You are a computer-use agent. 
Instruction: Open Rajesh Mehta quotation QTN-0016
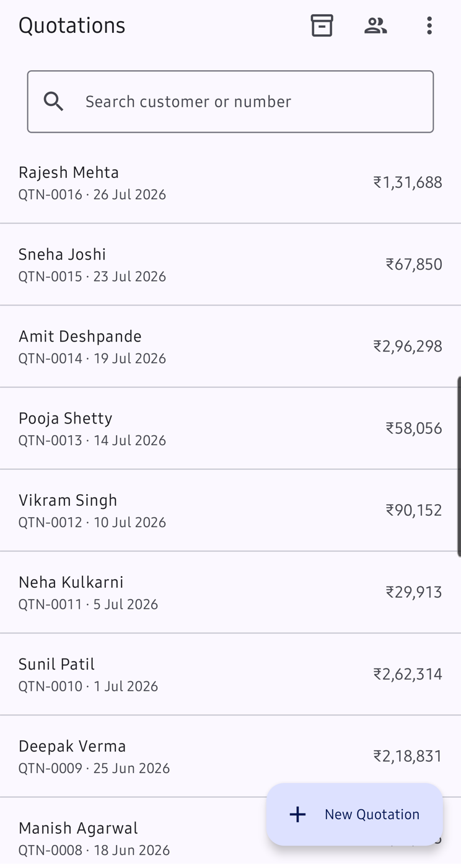[x=230, y=183]
